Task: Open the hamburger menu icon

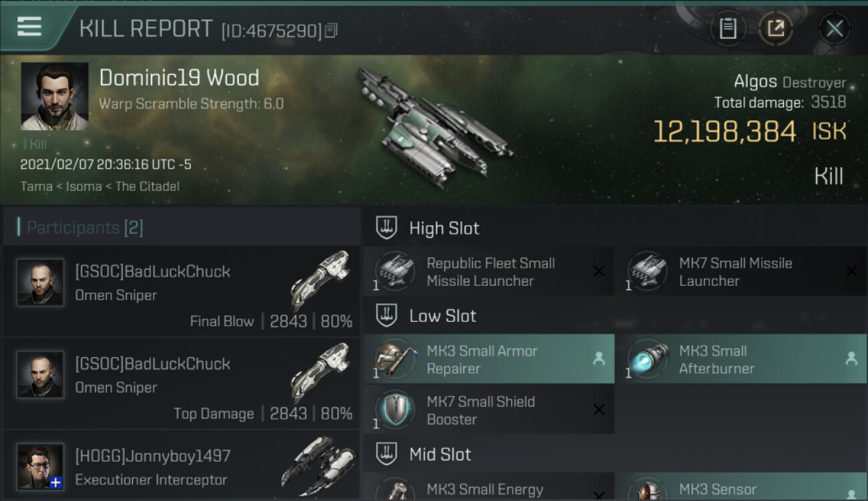Action: coord(29,27)
